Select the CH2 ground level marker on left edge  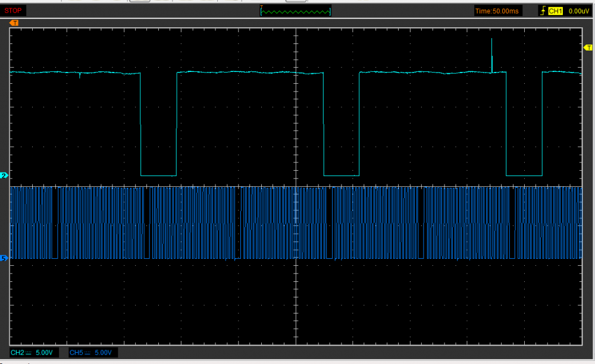(x=4, y=175)
